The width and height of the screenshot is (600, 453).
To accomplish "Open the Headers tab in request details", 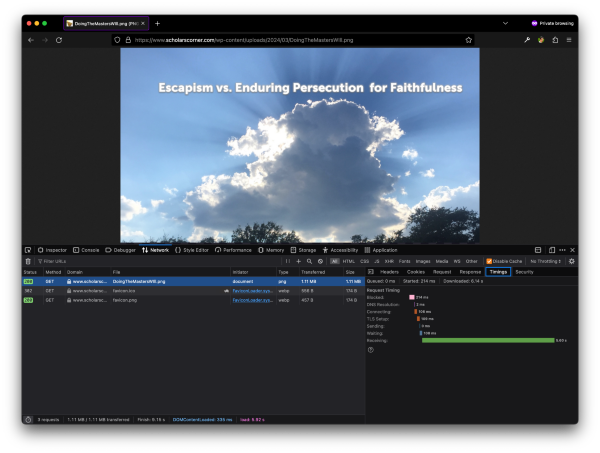I will click(x=389, y=272).
